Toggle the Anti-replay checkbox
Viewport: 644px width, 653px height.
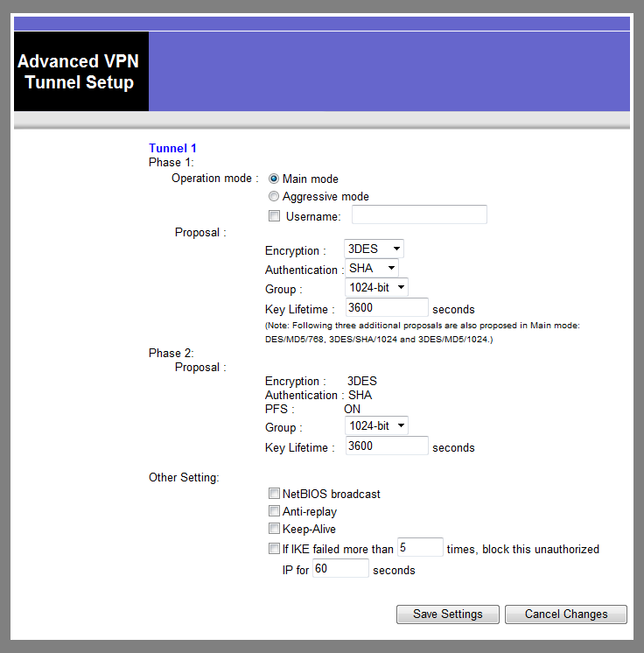(275, 511)
